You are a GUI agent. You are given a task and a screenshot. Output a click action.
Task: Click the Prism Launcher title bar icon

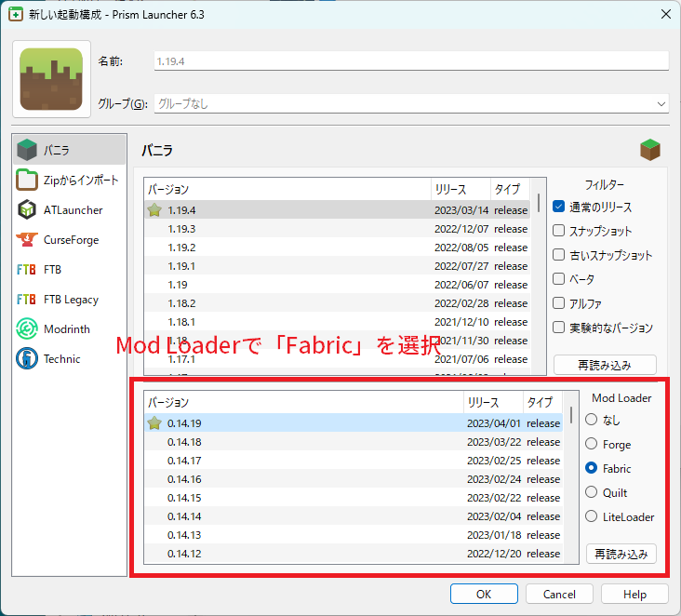(x=16, y=14)
